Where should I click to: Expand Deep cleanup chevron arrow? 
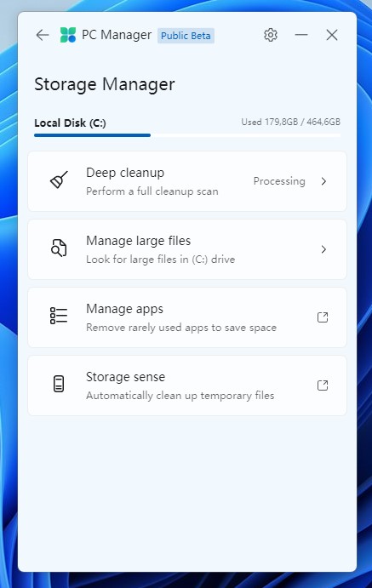coord(323,181)
